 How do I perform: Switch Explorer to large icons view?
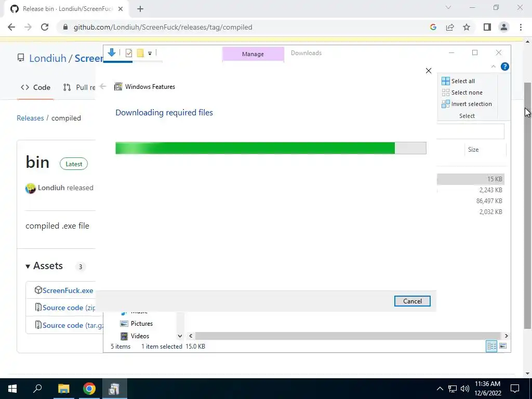click(503, 346)
